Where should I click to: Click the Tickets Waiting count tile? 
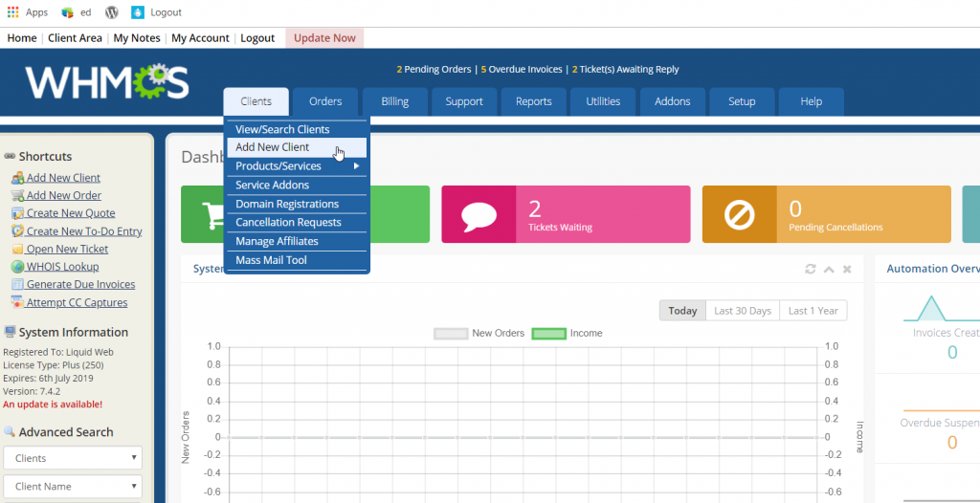tap(566, 214)
